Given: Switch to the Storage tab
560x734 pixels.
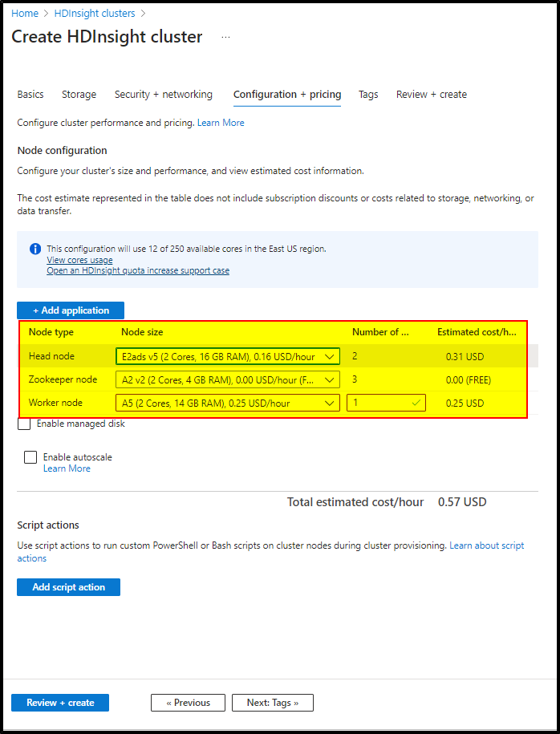Looking at the screenshot, I should (x=79, y=95).
